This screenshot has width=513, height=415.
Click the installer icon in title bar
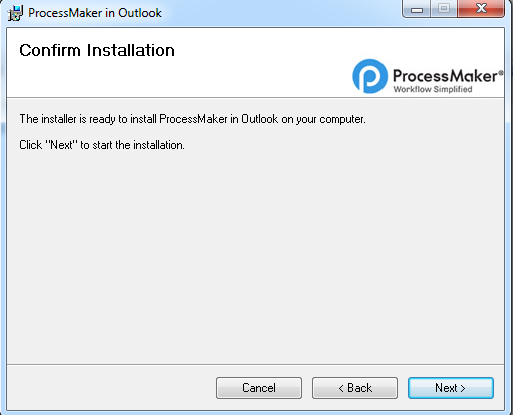point(15,13)
